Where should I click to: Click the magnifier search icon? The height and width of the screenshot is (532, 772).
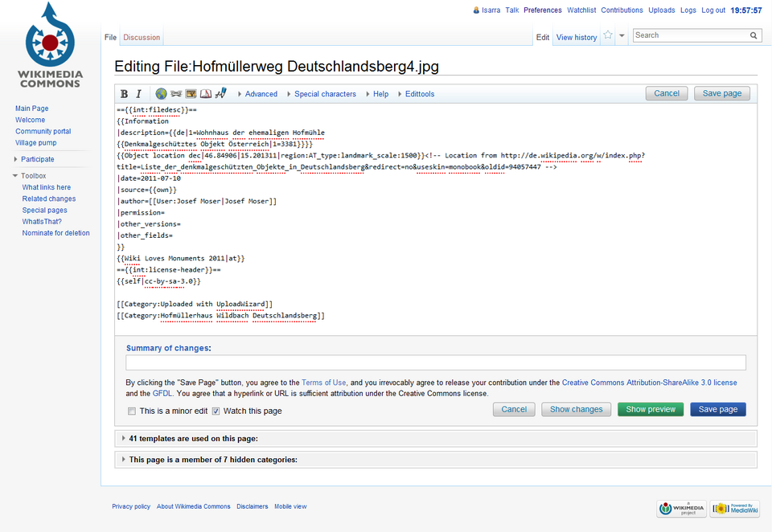pos(754,36)
